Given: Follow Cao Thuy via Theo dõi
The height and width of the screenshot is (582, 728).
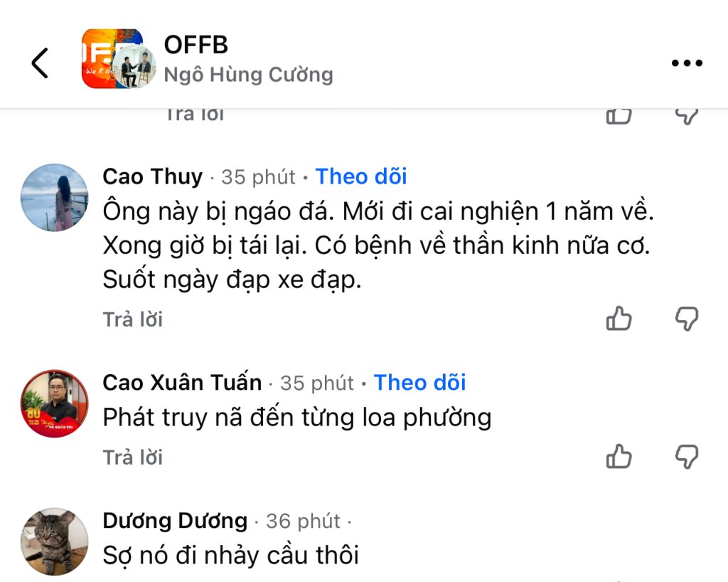Looking at the screenshot, I should [361, 176].
